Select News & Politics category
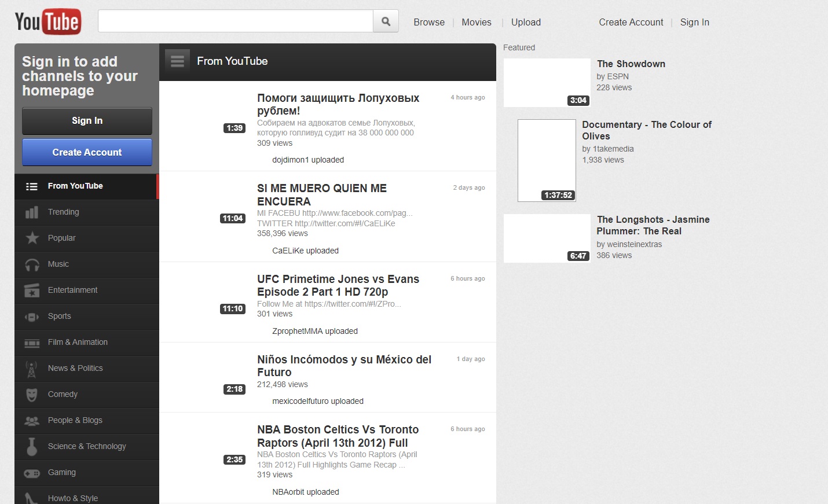This screenshot has height=504, width=828. tap(75, 368)
